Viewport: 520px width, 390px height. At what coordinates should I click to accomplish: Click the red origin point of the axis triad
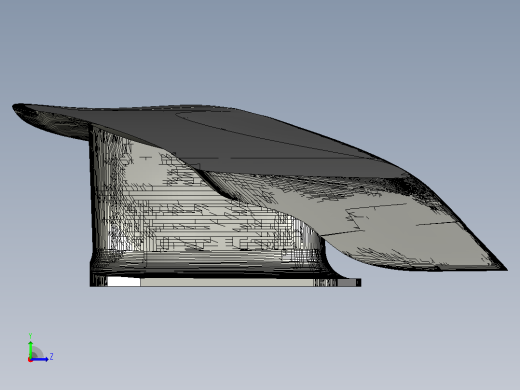30,360
